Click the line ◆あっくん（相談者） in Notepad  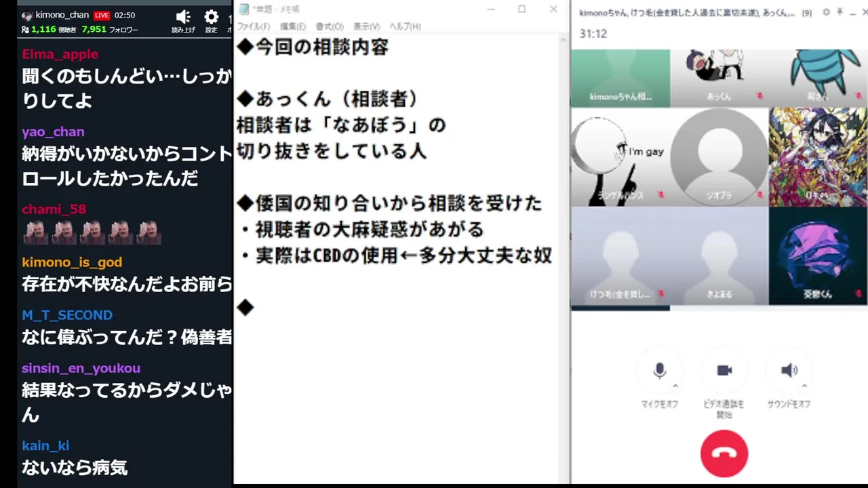tap(328, 99)
